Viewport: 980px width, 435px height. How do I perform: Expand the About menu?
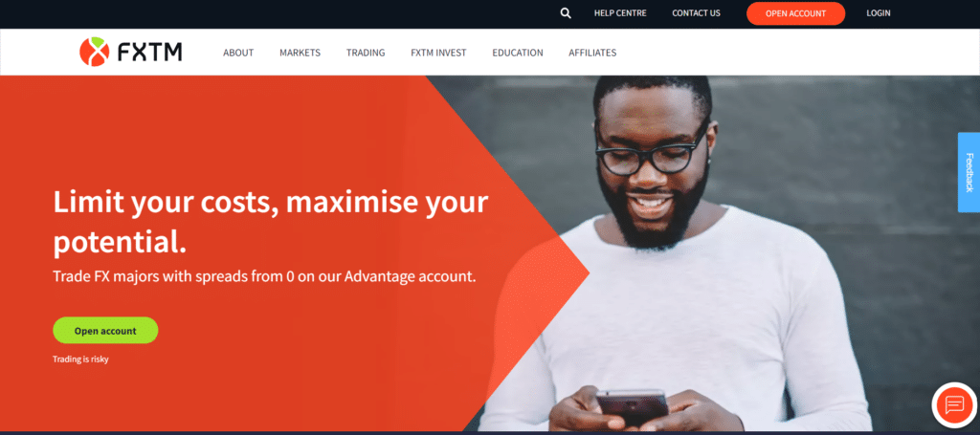pyautogui.click(x=238, y=53)
